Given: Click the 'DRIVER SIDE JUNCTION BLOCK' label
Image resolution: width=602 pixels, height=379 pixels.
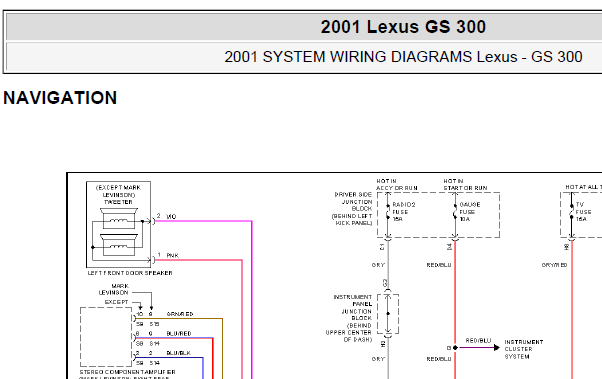Looking at the screenshot, I should [x=352, y=209].
